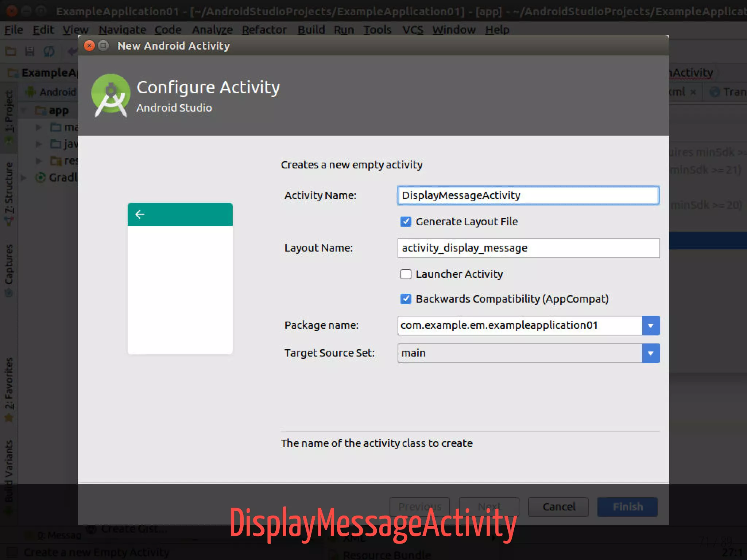Collapse the app module tree node
The image size is (747, 560).
(x=24, y=110)
